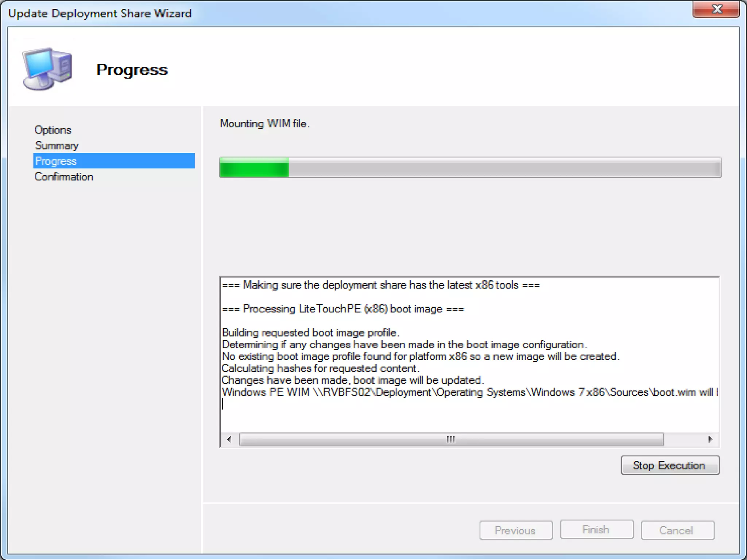Click the green filled part of progress bar

(254, 168)
